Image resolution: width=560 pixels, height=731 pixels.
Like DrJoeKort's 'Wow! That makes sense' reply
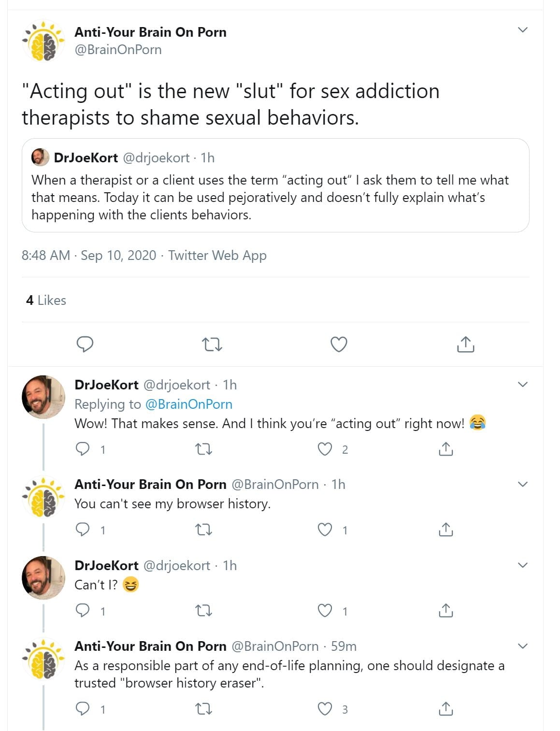[325, 449]
